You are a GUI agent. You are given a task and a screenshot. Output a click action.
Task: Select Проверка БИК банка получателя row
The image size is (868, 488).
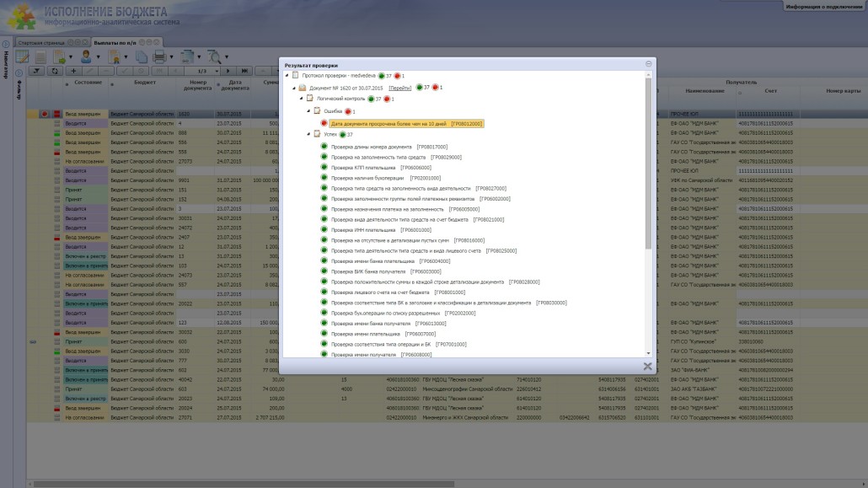click(386, 271)
